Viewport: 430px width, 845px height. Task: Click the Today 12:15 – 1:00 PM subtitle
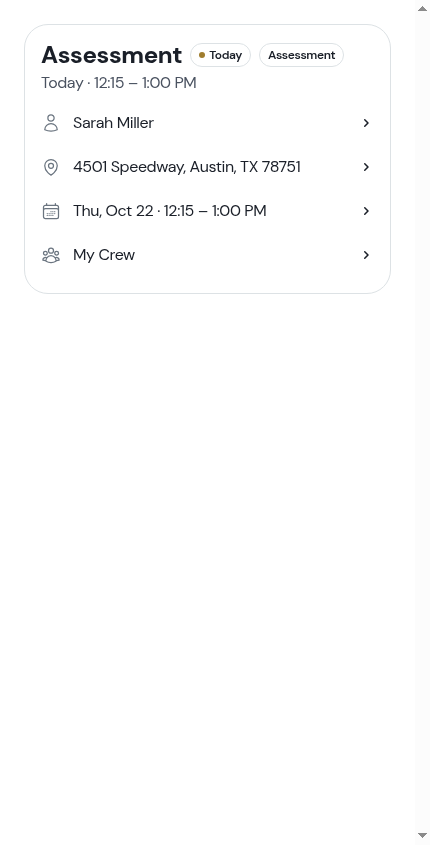tap(119, 83)
